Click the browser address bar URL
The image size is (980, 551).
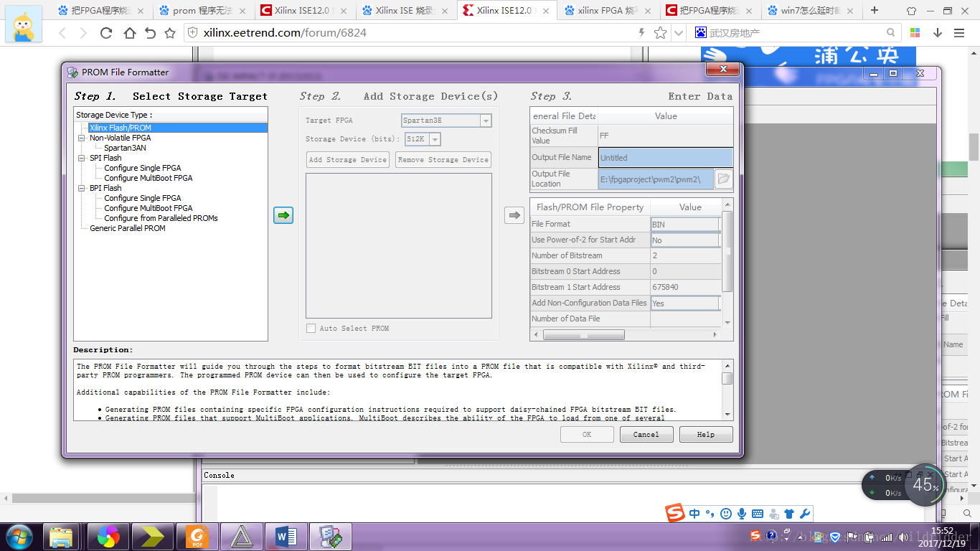click(x=285, y=33)
